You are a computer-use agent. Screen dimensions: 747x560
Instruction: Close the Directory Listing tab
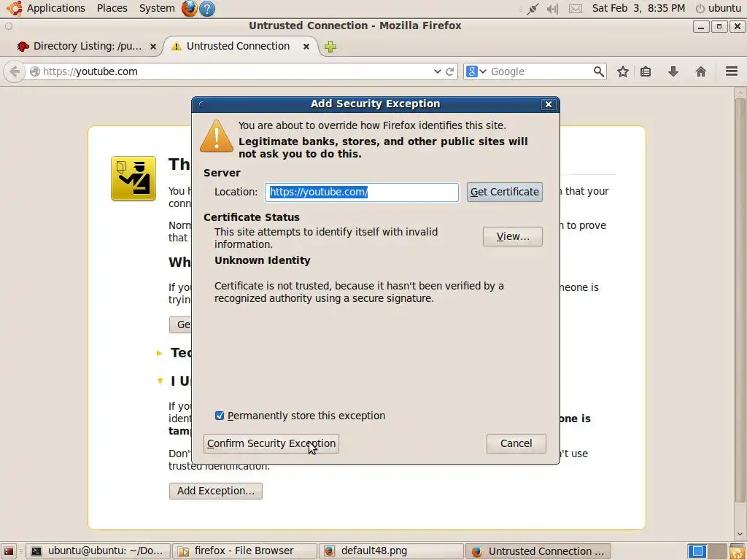pyautogui.click(x=153, y=46)
